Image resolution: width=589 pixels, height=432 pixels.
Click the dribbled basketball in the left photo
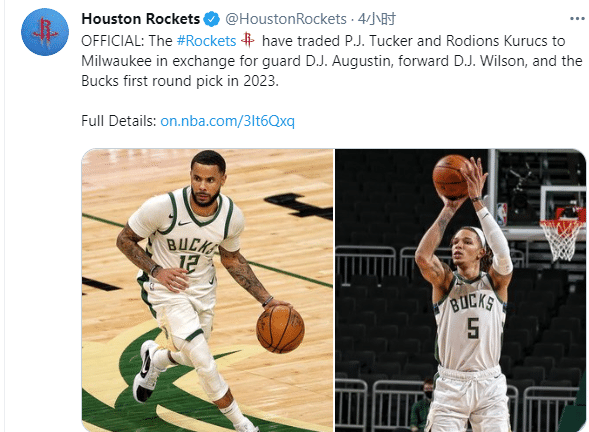280,329
